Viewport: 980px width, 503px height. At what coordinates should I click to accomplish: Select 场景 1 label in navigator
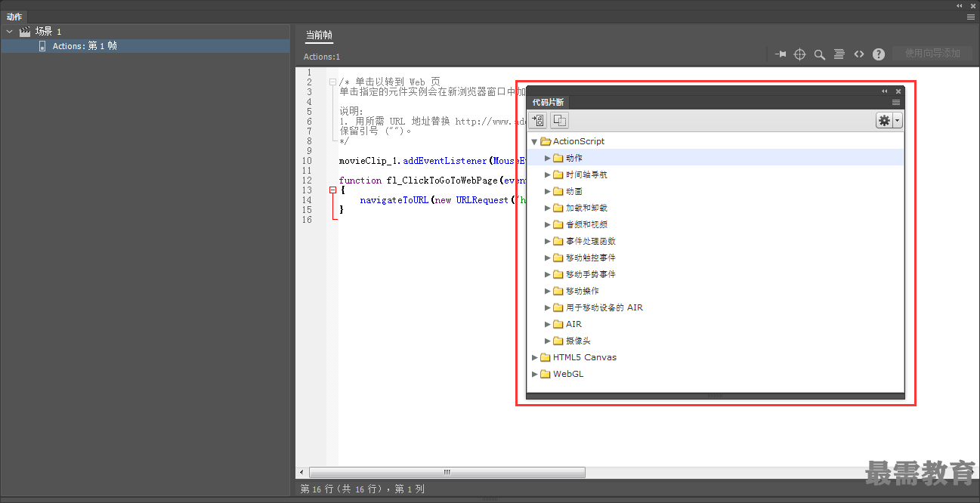(48, 32)
